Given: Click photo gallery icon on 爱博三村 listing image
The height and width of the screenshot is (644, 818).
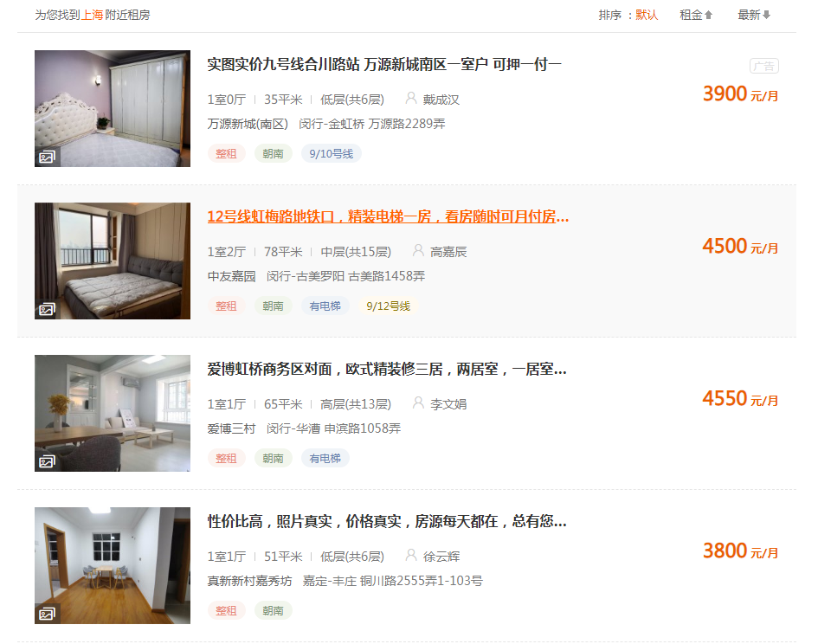Looking at the screenshot, I should coord(47,461).
